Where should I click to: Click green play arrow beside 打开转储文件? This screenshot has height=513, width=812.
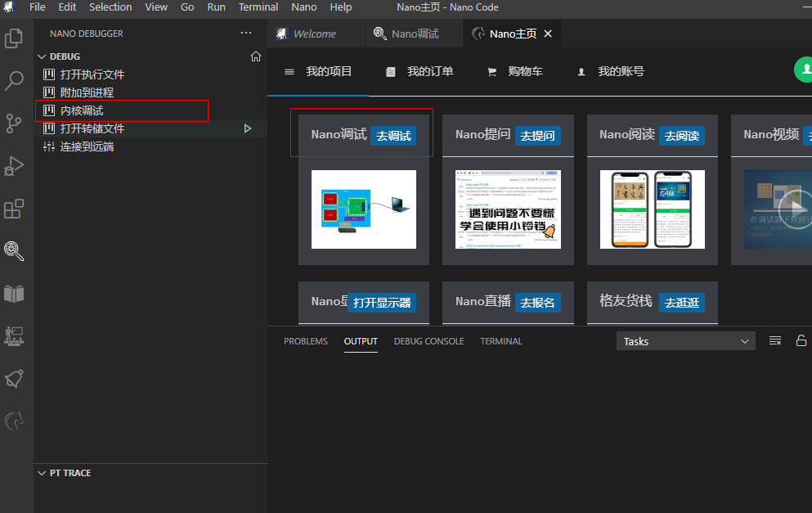(248, 128)
